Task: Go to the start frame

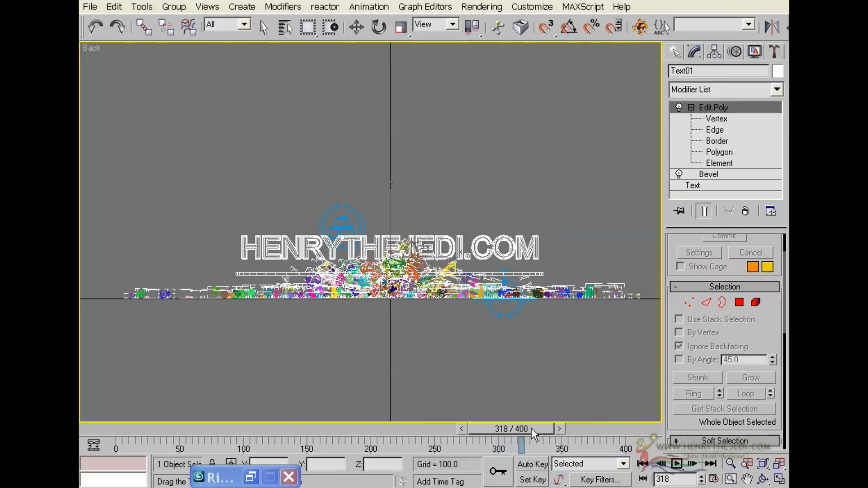Action: click(642, 464)
